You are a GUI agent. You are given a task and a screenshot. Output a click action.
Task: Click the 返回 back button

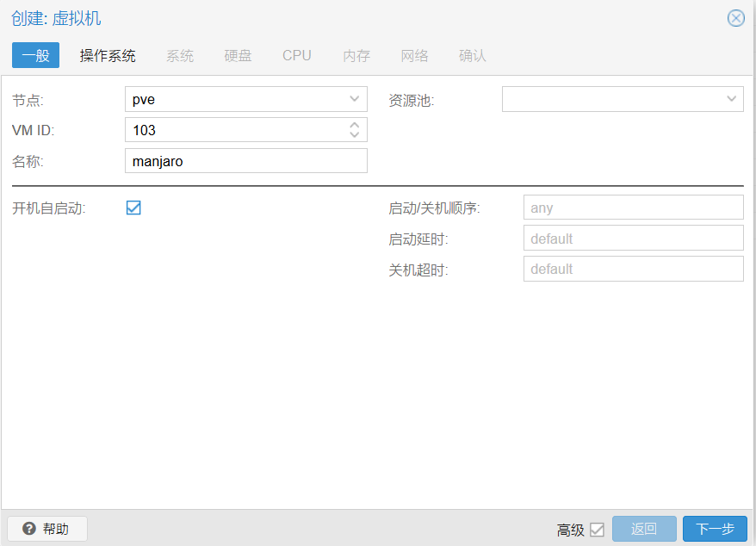644,529
